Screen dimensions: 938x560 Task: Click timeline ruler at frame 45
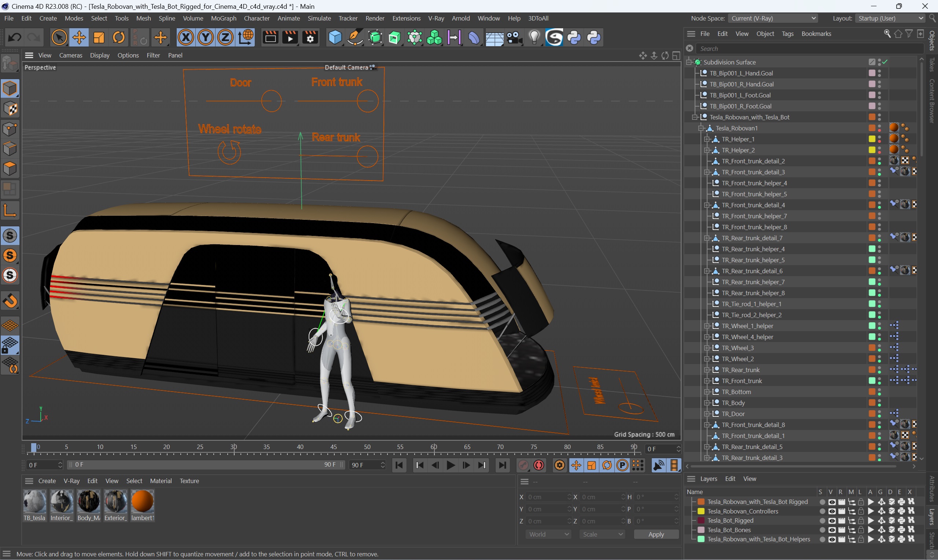pyautogui.click(x=334, y=447)
